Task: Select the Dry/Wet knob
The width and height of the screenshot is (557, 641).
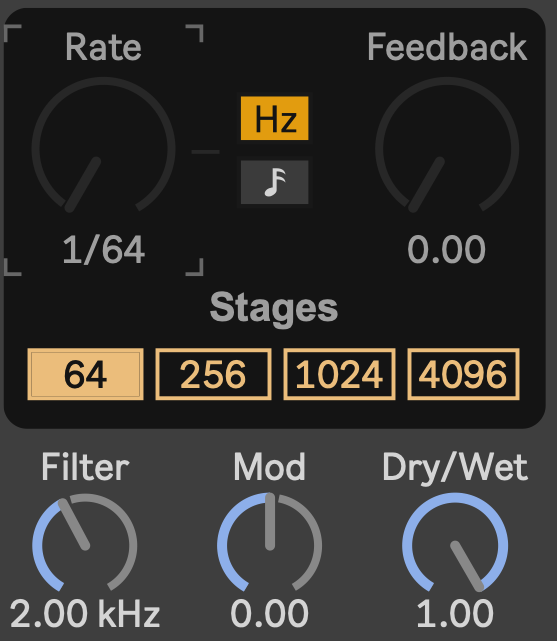Action: pos(455,543)
